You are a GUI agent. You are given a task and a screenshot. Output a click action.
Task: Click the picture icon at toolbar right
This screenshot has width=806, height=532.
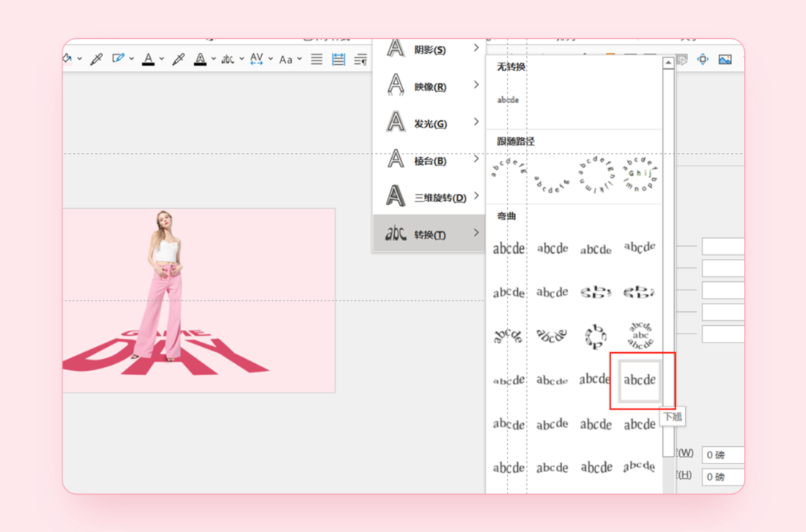725,60
